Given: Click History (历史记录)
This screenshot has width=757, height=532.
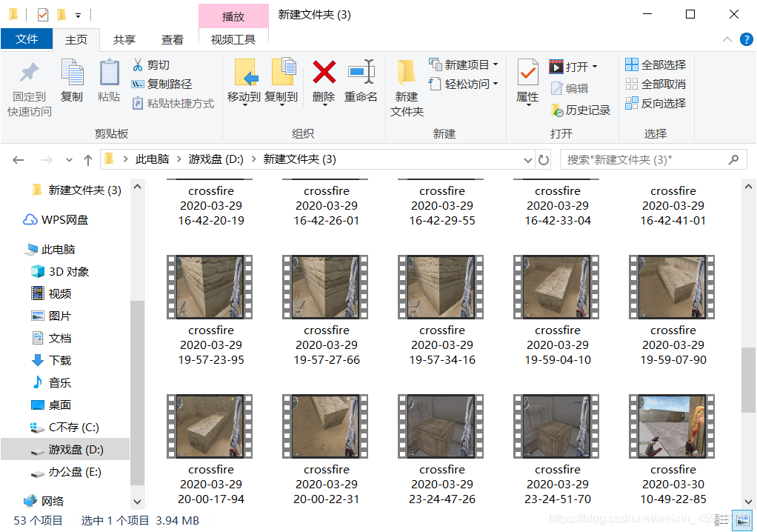Looking at the screenshot, I should [581, 110].
